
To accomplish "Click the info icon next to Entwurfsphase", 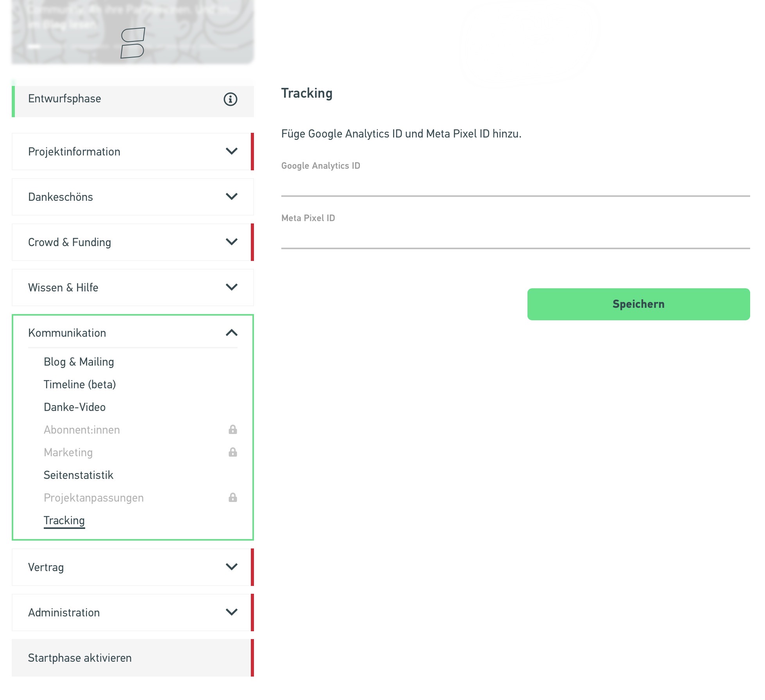I will click(x=231, y=100).
